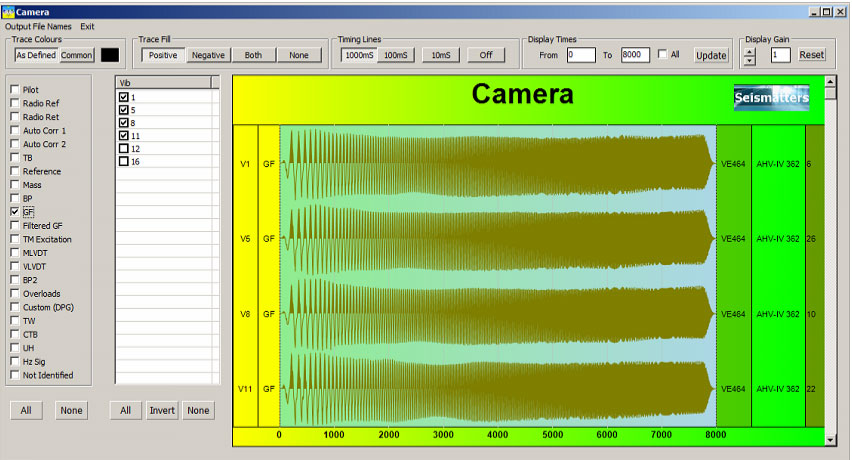Enable the Not Identified checkbox

(x=15, y=375)
